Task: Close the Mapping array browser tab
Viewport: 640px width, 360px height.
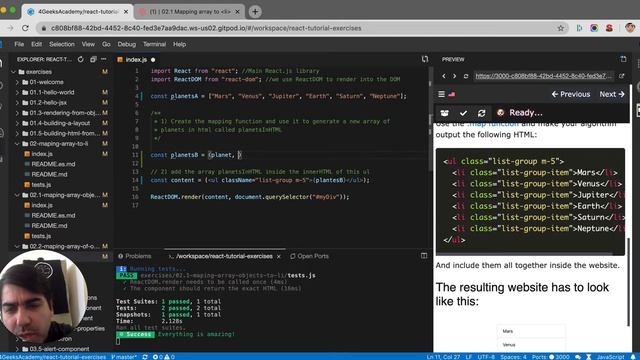Action: click(238, 12)
